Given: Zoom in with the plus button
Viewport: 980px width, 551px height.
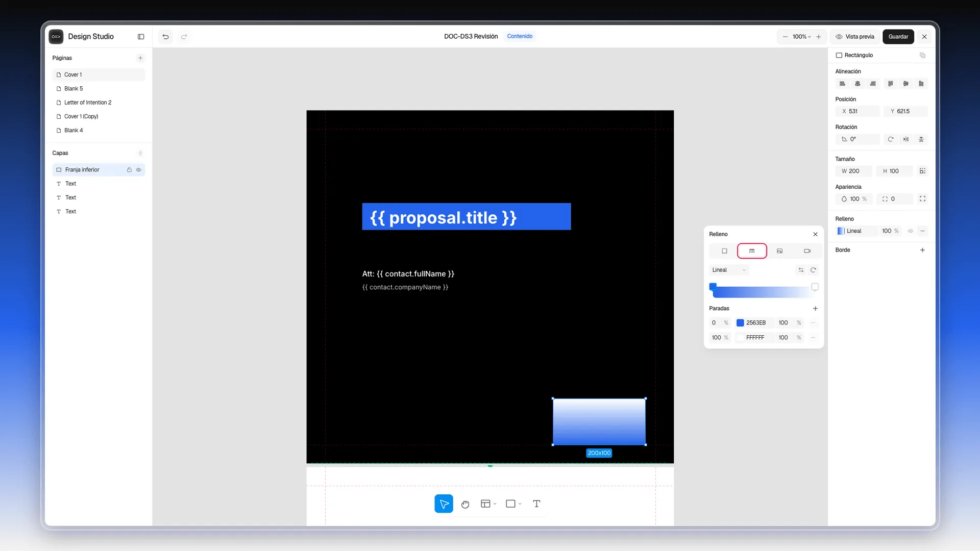Looking at the screenshot, I should point(819,37).
